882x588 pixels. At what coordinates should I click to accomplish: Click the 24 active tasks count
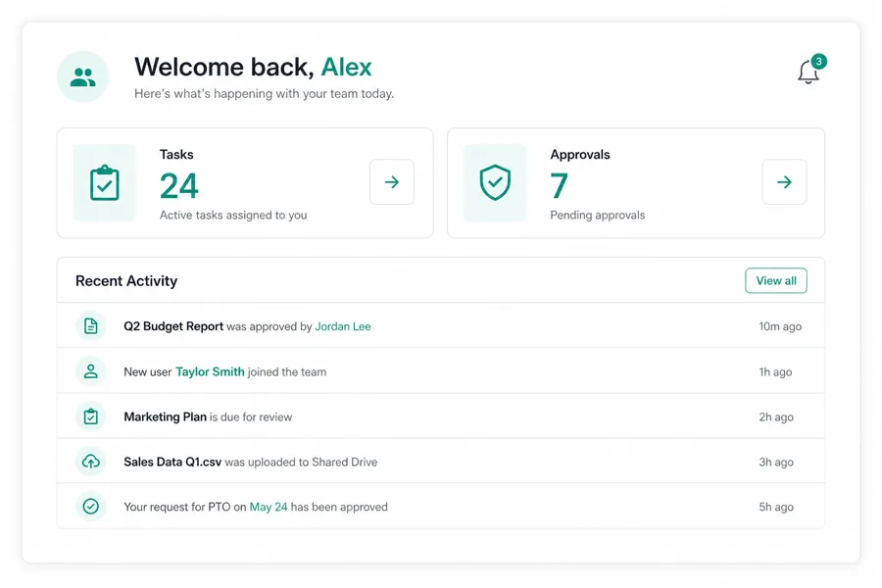[179, 186]
